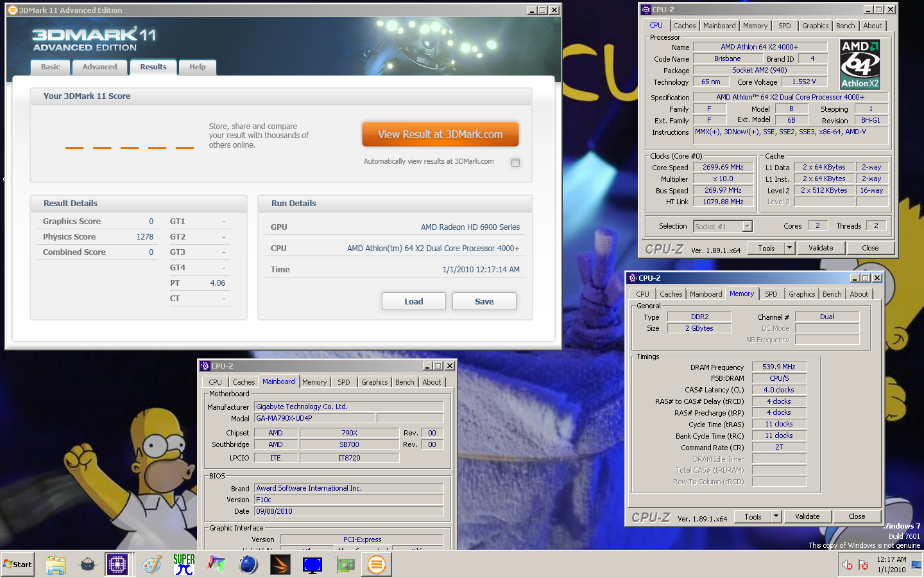This screenshot has height=578, width=924.
Task: Open the Windows Start button
Action: [x=18, y=565]
